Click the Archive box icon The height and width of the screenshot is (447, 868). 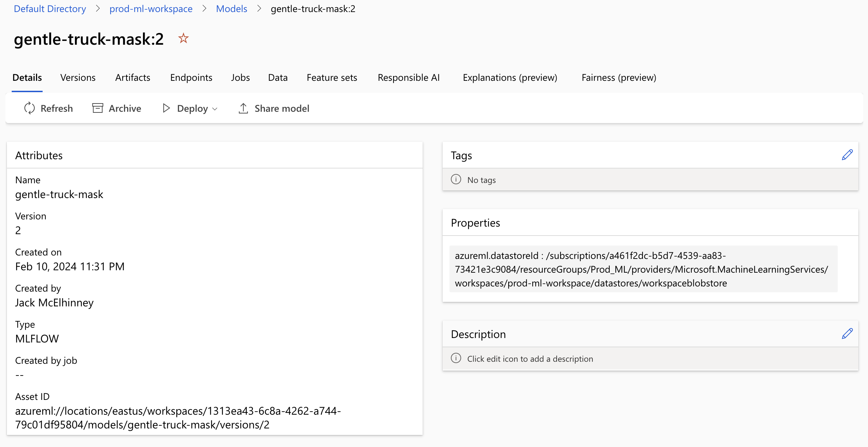(98, 108)
